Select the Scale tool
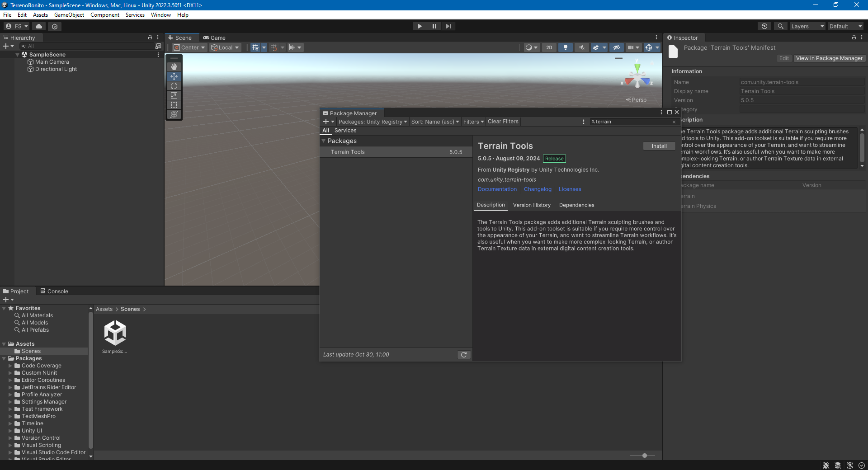868x470 pixels. [174, 95]
